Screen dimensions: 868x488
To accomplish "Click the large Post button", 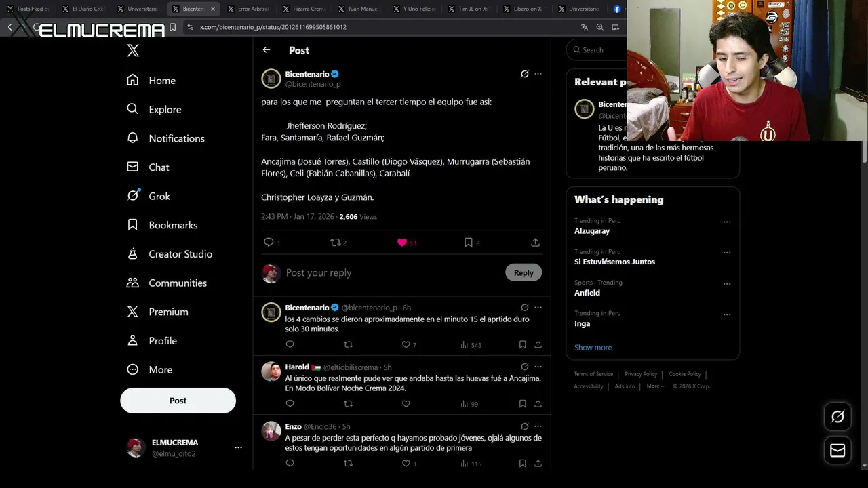I will 178,401.
